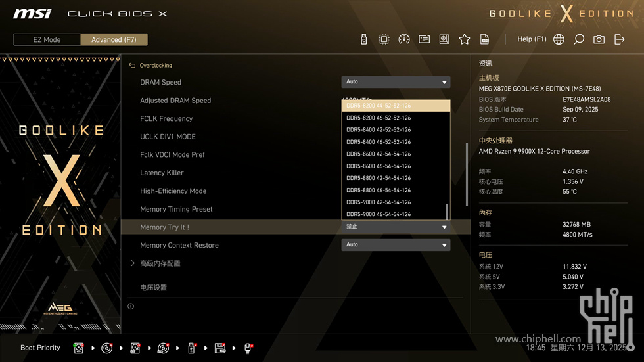Switch to EZ Mode

point(47,39)
